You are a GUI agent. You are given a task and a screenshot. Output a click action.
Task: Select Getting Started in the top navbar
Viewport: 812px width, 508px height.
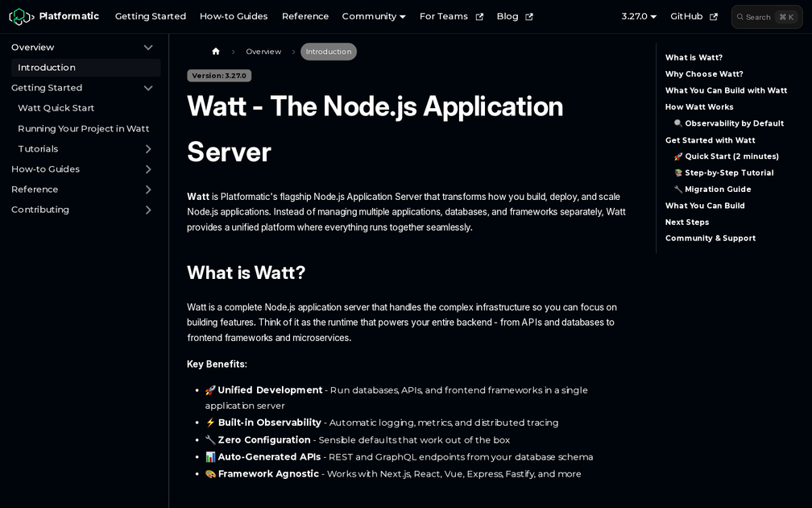click(150, 16)
